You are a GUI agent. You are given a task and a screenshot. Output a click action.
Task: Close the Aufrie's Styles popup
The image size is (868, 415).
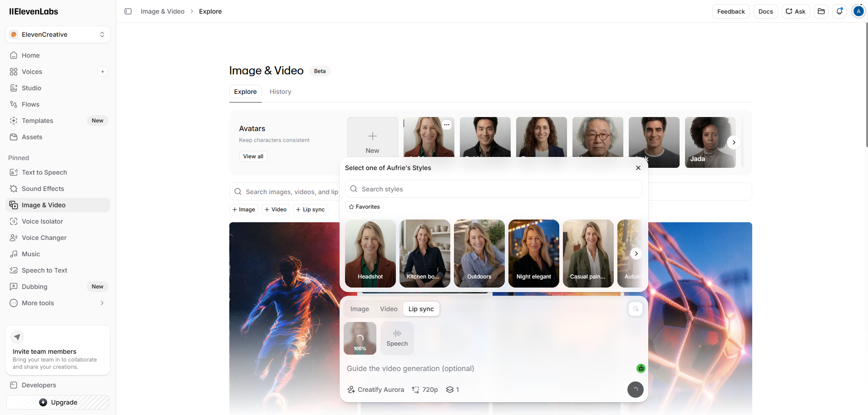point(638,168)
